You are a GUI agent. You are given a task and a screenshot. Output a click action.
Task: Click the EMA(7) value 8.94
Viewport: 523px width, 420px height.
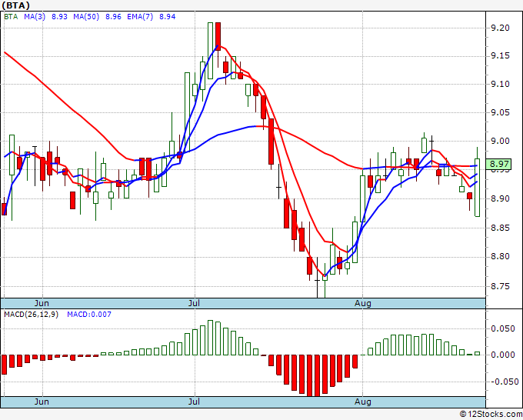(167, 17)
